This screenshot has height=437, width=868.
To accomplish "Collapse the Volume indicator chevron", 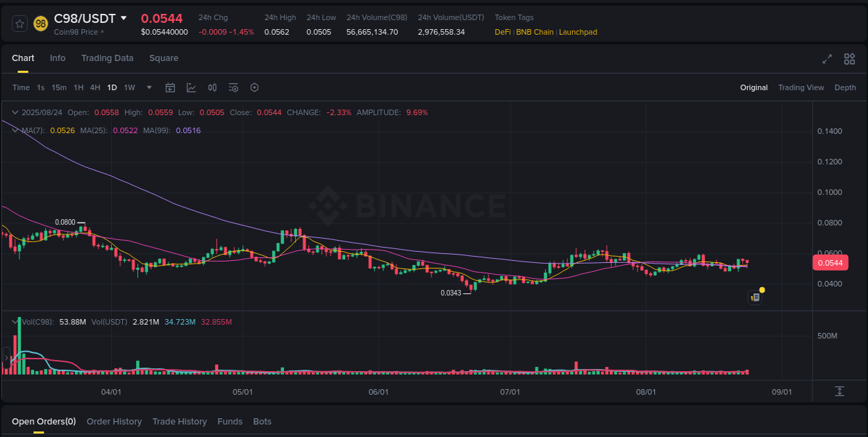I will [x=15, y=321].
